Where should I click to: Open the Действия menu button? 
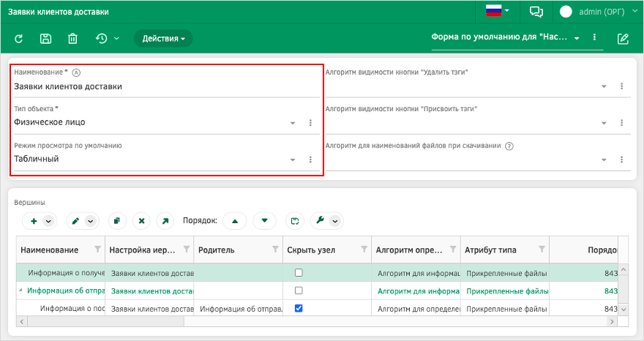pyautogui.click(x=163, y=39)
